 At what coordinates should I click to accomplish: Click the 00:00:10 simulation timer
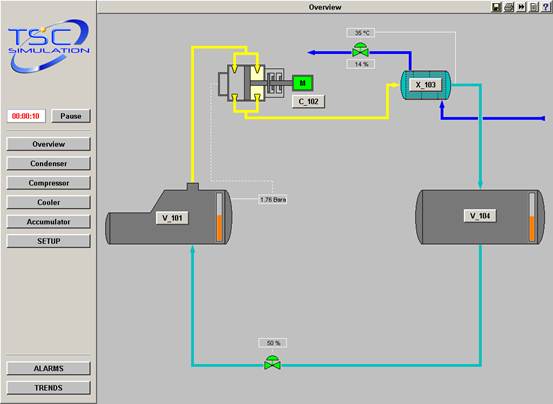(26, 116)
